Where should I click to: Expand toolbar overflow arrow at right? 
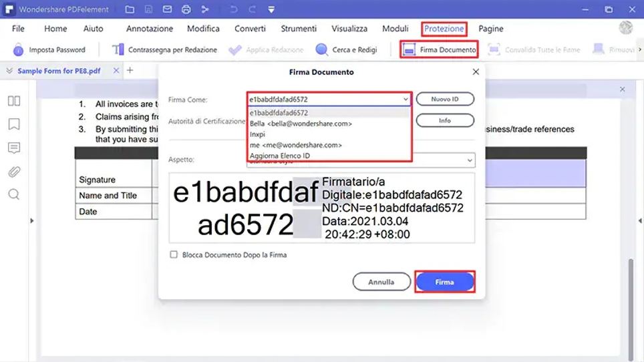639,49
